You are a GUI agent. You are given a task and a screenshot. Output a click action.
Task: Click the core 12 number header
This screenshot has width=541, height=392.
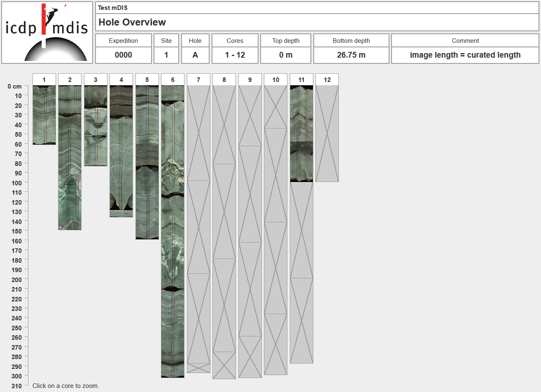pyautogui.click(x=327, y=79)
